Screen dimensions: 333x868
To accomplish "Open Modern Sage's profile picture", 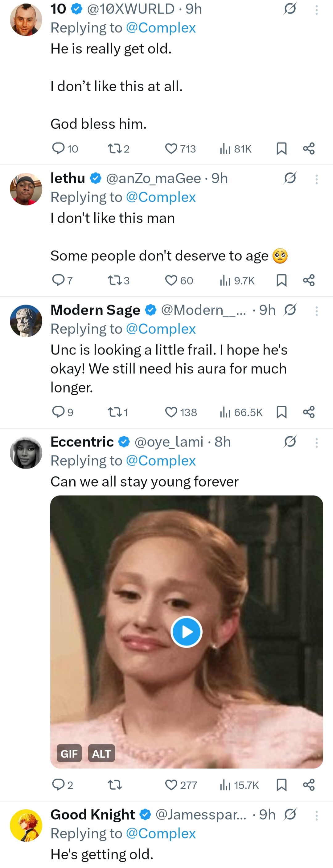I will [26, 321].
